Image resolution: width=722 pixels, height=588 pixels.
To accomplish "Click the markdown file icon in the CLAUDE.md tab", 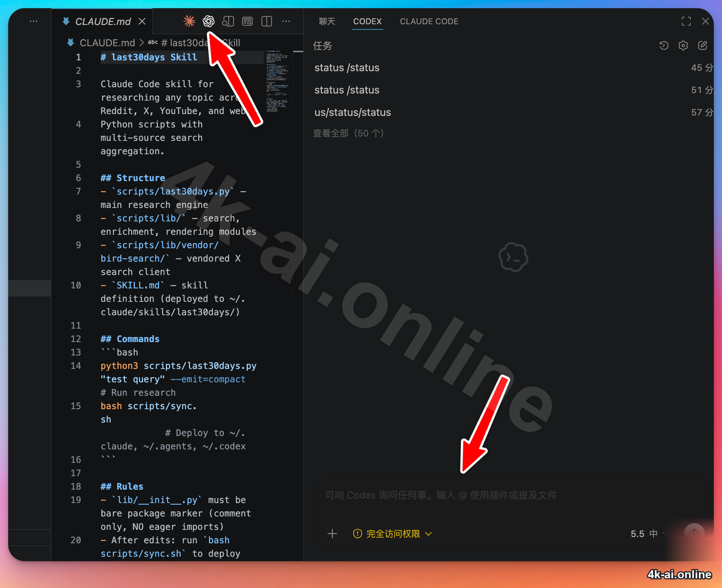I will (66, 21).
